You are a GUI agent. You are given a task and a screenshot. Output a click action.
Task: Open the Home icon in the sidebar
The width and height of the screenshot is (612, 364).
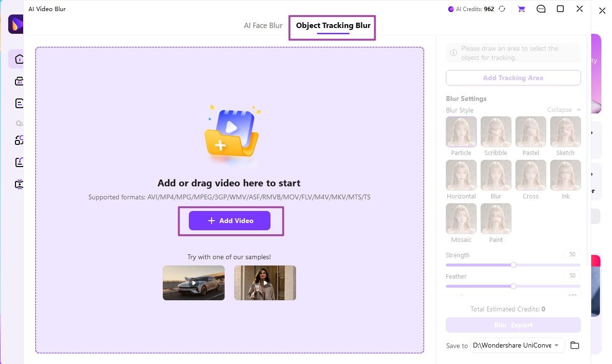18,59
